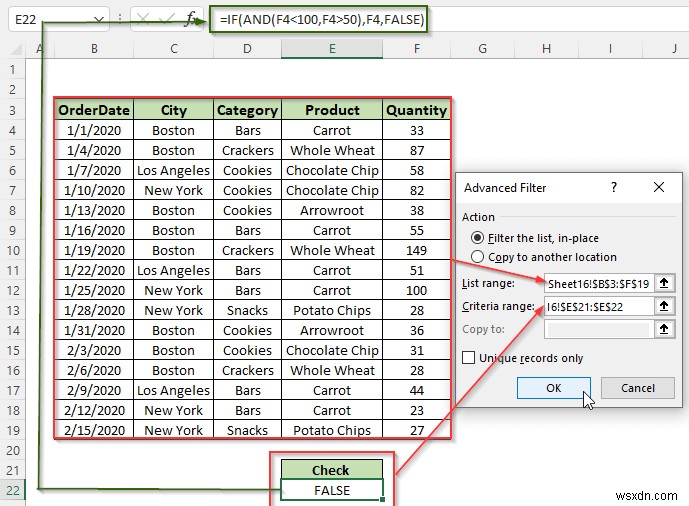Viewport: 689px width, 506px height.
Task: Click Crackers in the 2/6/2020 row
Action: (x=247, y=370)
